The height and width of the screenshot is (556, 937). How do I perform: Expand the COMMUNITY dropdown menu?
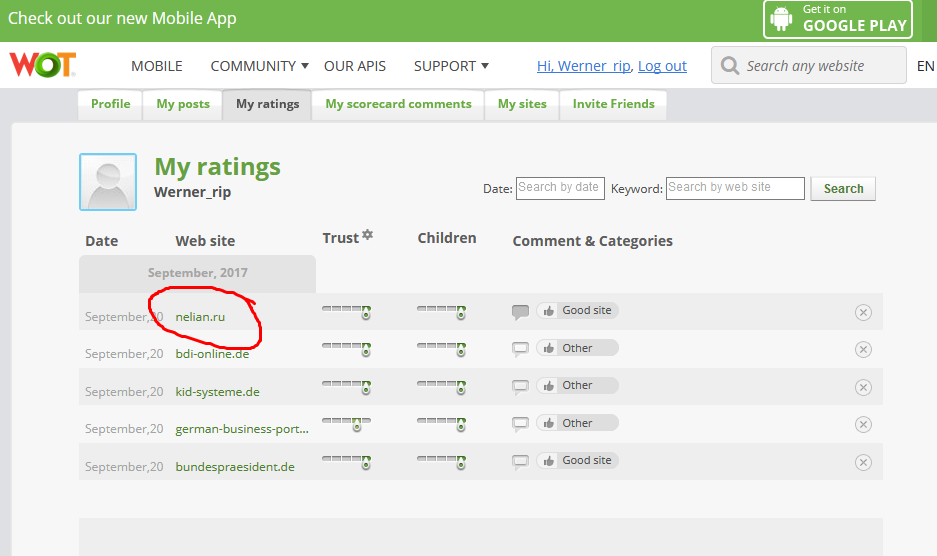[x=259, y=66]
